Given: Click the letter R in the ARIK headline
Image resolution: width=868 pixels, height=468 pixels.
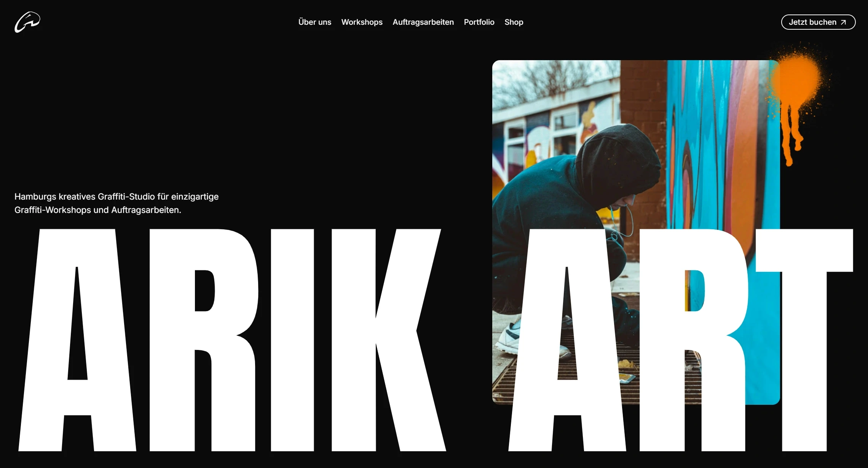Looking at the screenshot, I should point(204,340).
